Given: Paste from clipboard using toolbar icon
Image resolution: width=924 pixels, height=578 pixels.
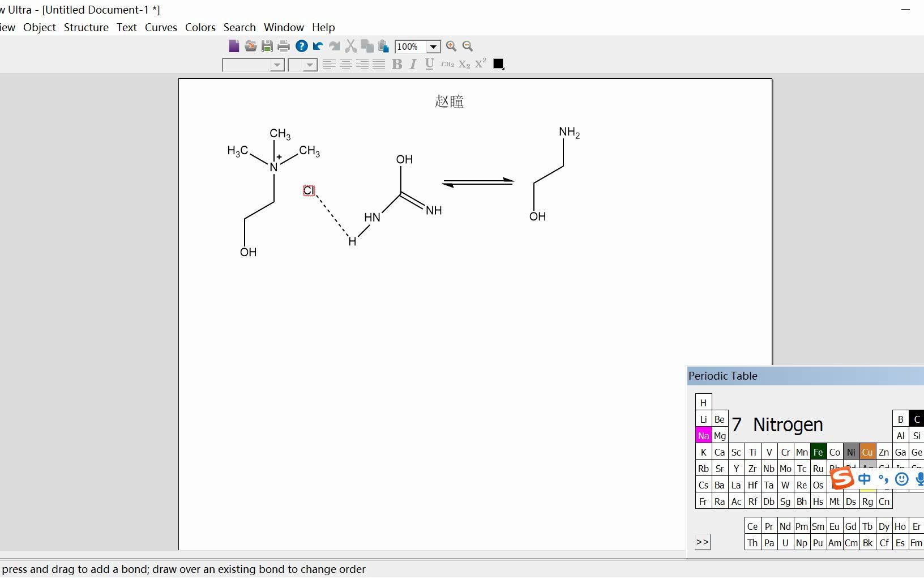Looking at the screenshot, I should coord(383,46).
